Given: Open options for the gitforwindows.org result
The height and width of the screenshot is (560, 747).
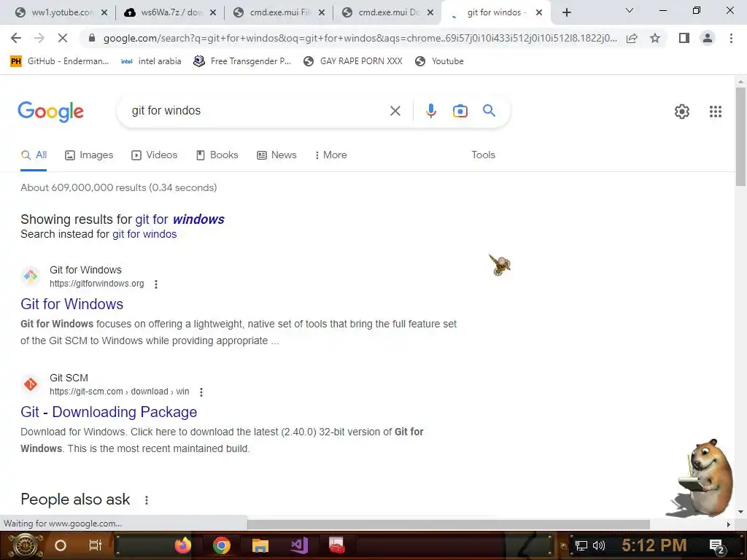Looking at the screenshot, I should click(156, 284).
